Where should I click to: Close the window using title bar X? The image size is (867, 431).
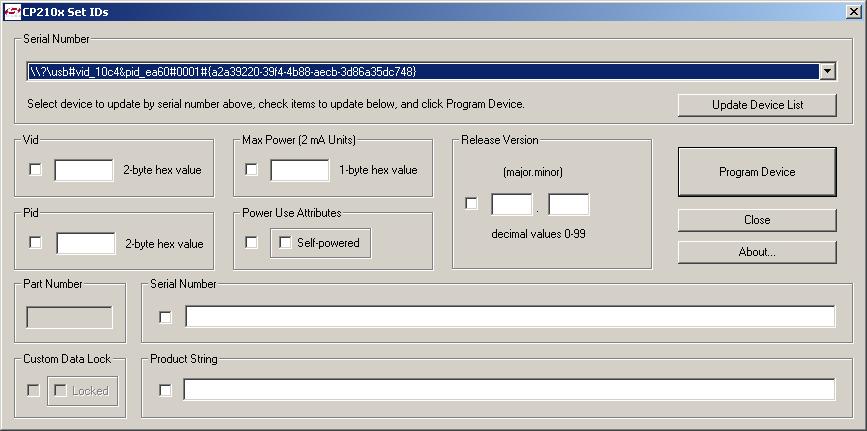(x=852, y=12)
